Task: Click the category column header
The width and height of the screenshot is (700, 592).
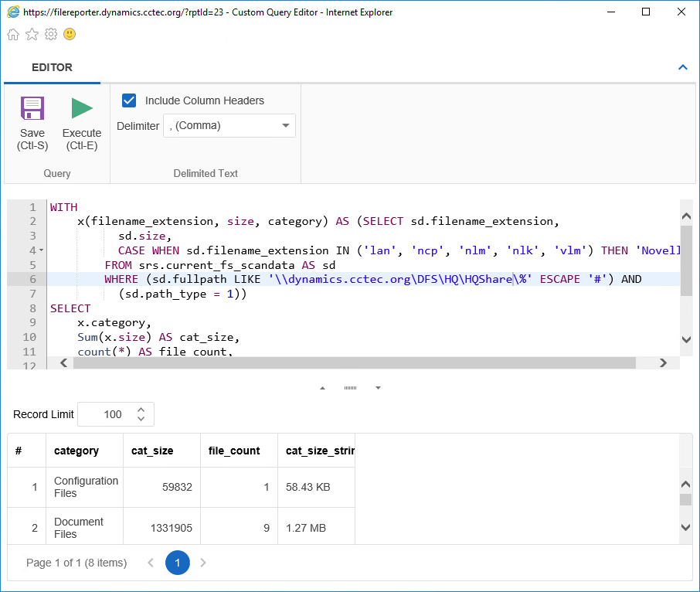Action: click(x=76, y=451)
